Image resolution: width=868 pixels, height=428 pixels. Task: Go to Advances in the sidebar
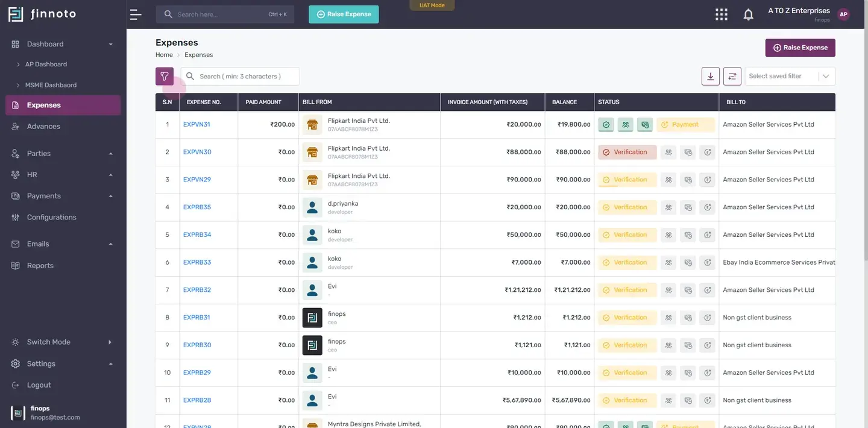point(43,127)
